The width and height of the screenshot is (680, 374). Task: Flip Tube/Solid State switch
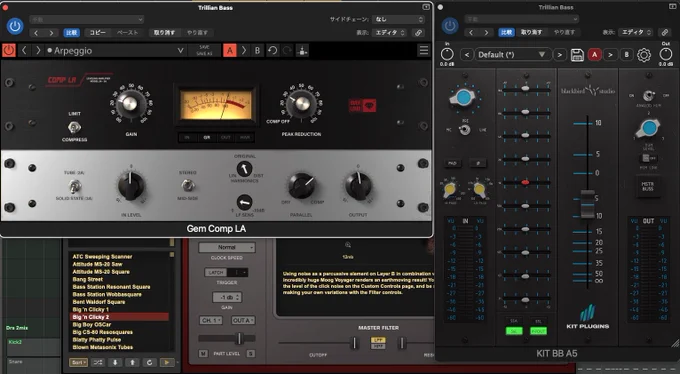pos(75,187)
